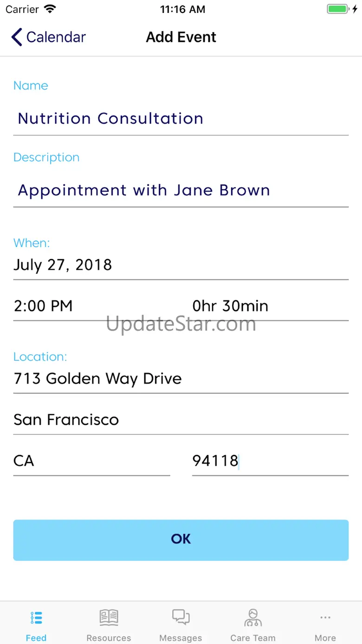
Task: Edit the Description field text
Action: point(181,190)
